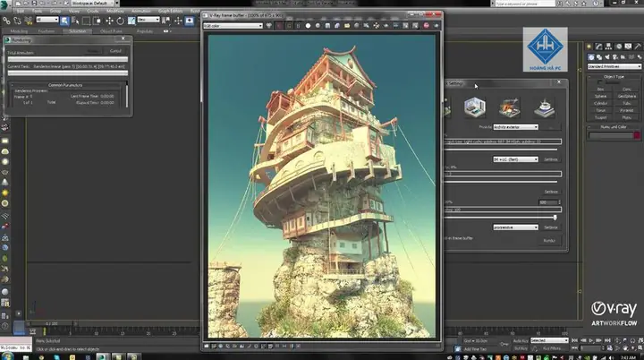Click the object name input field
The height and width of the screenshot is (360, 644).
(x=611, y=135)
